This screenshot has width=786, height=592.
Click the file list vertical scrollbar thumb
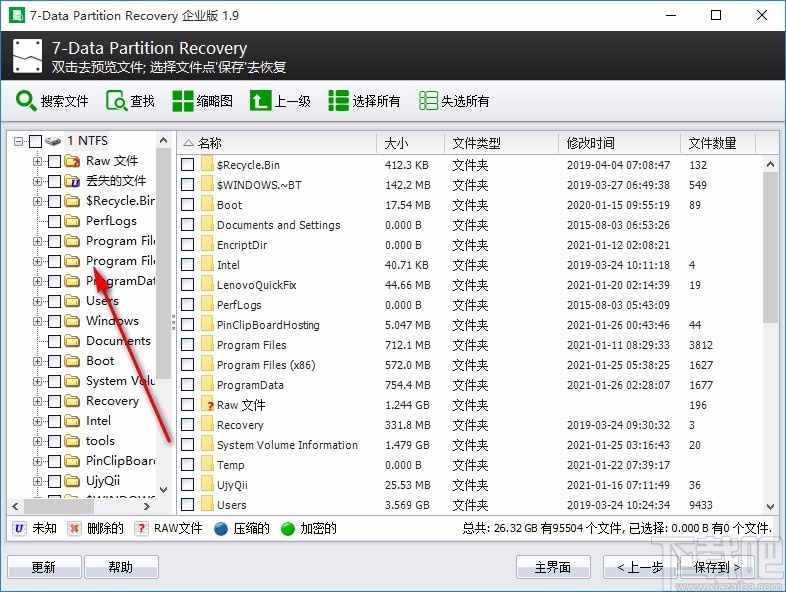(770, 248)
